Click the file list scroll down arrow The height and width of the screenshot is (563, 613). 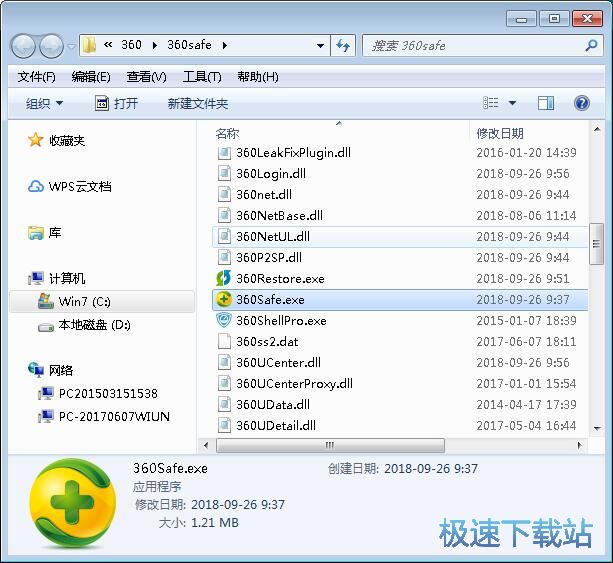[597, 428]
